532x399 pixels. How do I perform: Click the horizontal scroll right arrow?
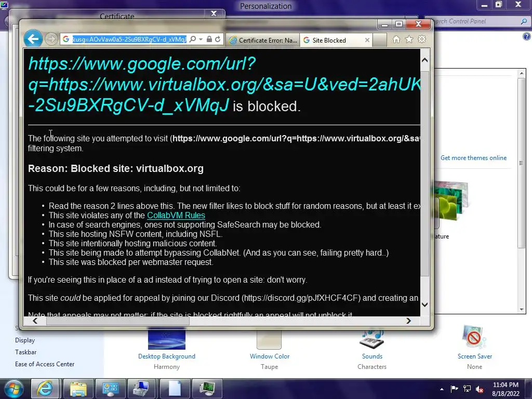[408, 321]
